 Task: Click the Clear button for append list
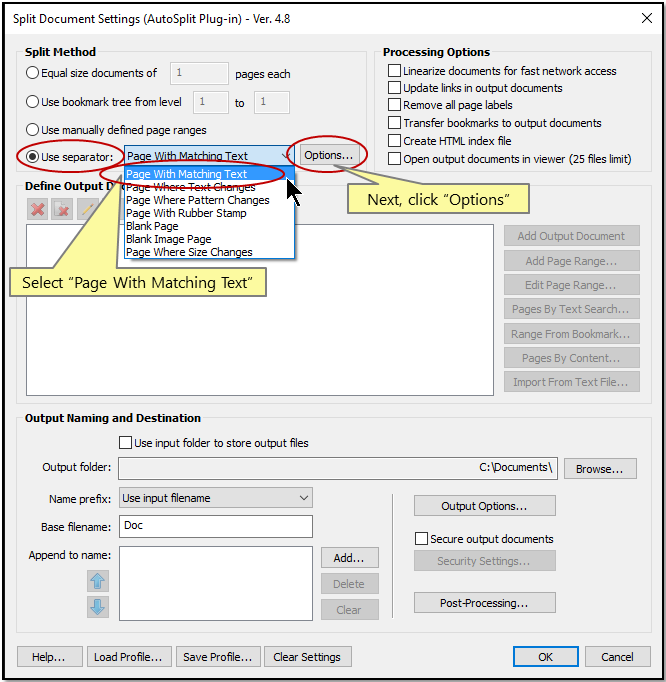coord(350,610)
